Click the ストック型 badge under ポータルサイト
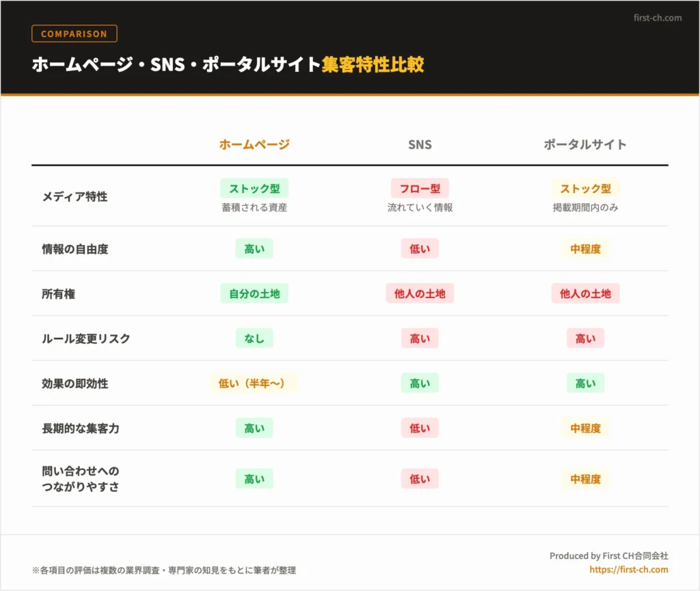The image size is (700, 591). 585,189
